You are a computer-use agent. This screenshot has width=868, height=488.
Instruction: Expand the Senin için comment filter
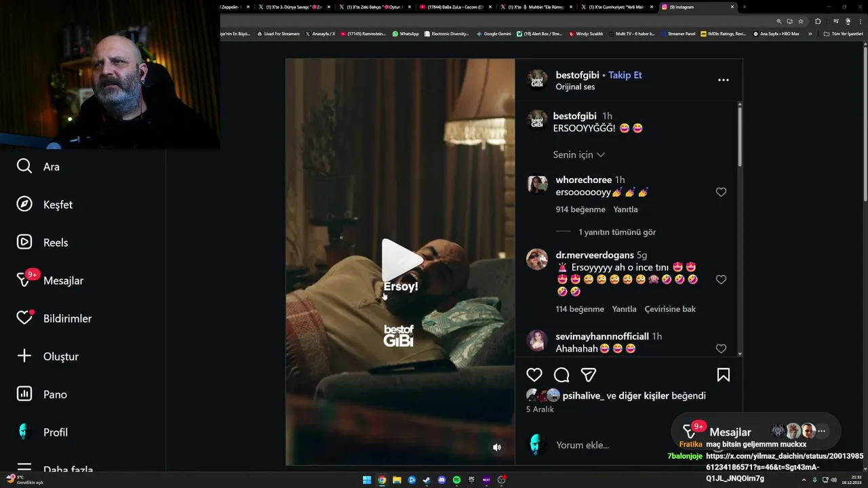click(578, 155)
